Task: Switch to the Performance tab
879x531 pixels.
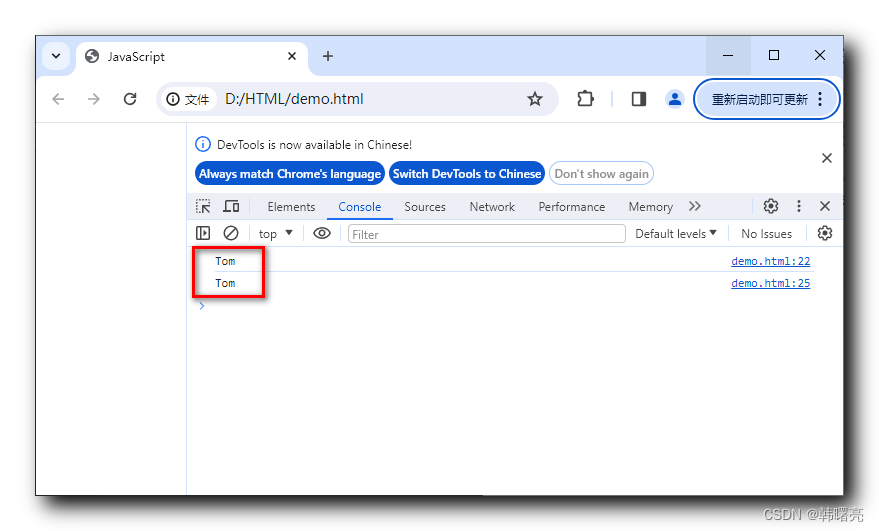Action: (x=572, y=207)
